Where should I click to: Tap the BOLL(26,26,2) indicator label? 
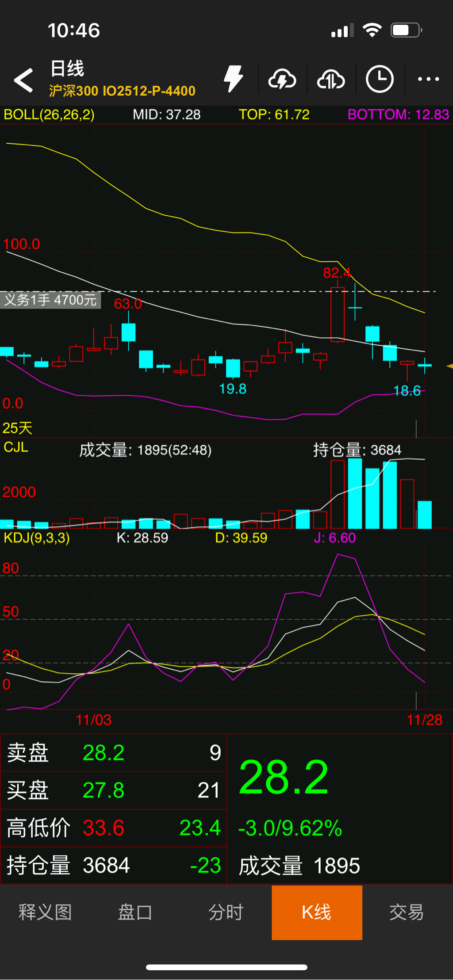pos(49,115)
